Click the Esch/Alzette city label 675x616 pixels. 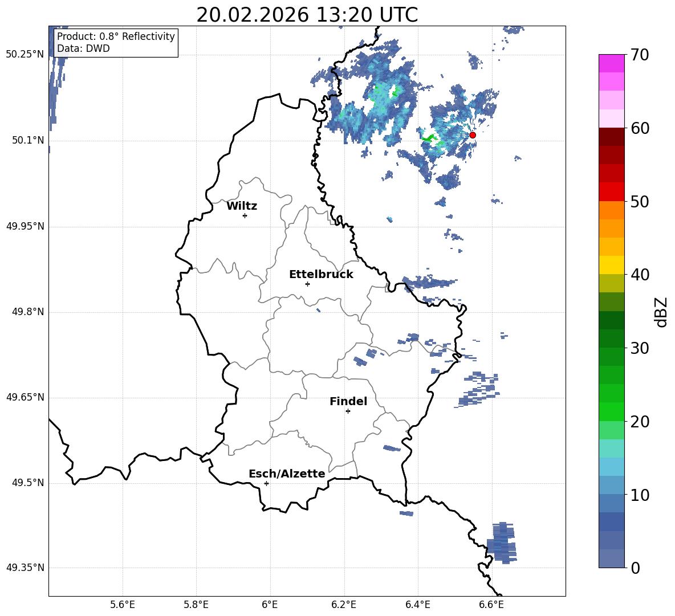(x=287, y=474)
